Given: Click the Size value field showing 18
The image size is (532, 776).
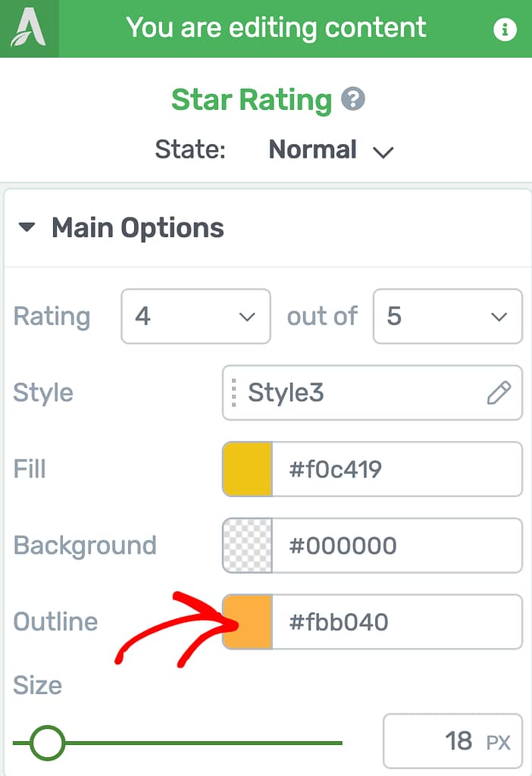Looking at the screenshot, I should [x=453, y=741].
